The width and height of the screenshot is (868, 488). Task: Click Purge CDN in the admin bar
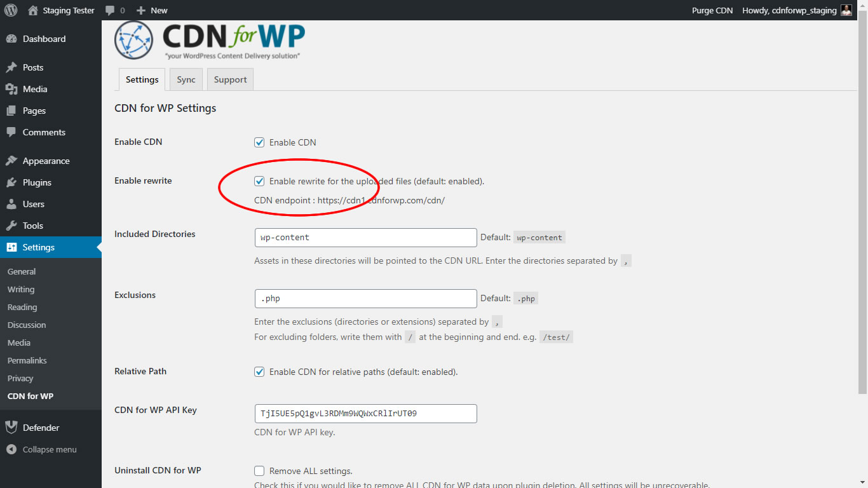[x=712, y=10]
